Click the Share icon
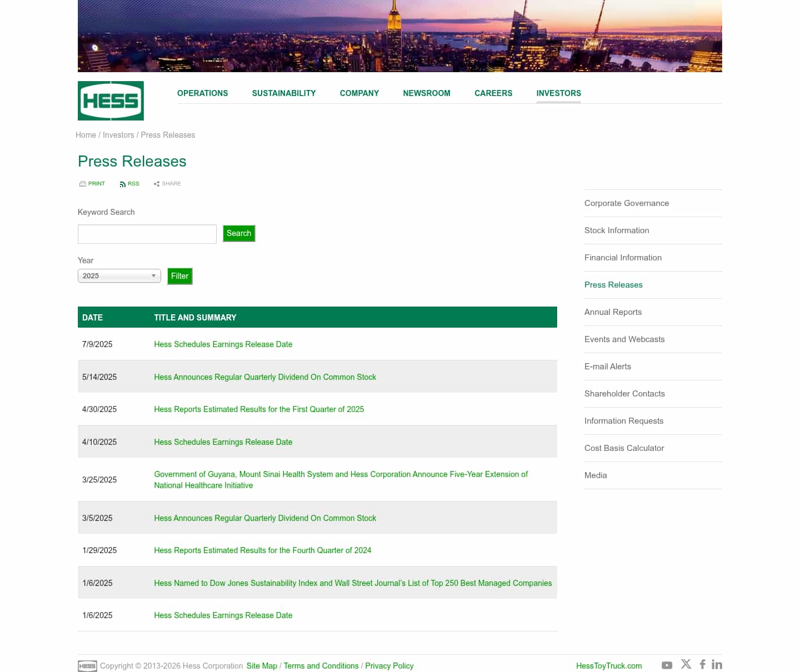Image resolution: width=800 pixels, height=672 pixels. tap(157, 184)
